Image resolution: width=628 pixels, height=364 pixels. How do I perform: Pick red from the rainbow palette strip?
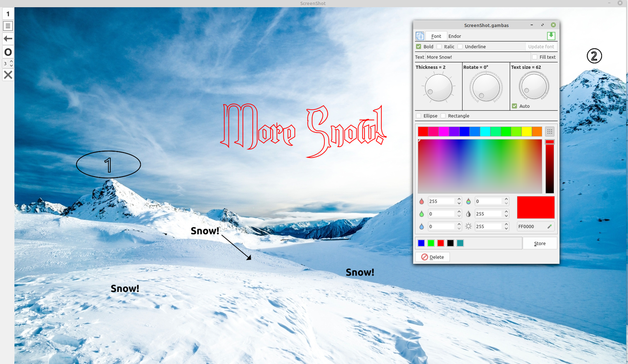tap(423, 131)
